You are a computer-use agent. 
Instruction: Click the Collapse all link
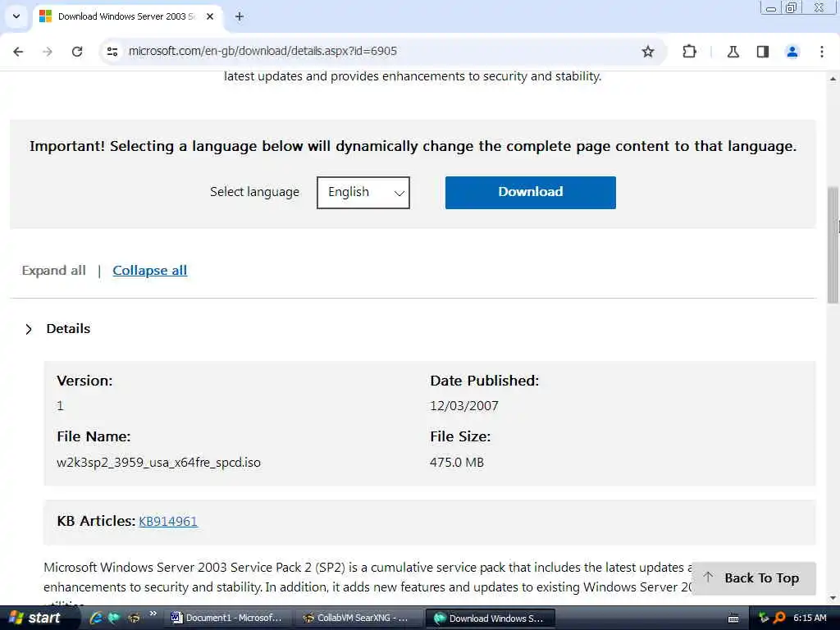click(150, 271)
